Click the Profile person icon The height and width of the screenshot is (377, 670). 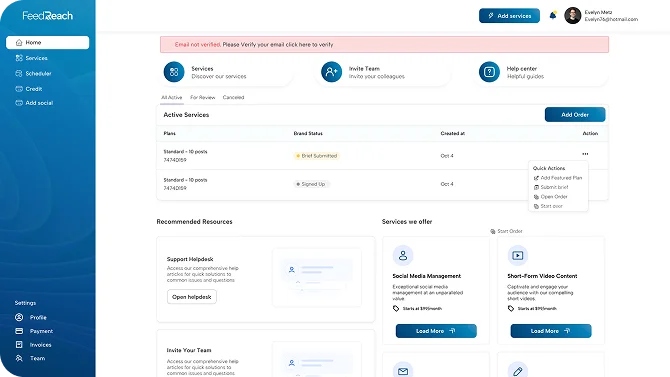pyautogui.click(x=19, y=317)
